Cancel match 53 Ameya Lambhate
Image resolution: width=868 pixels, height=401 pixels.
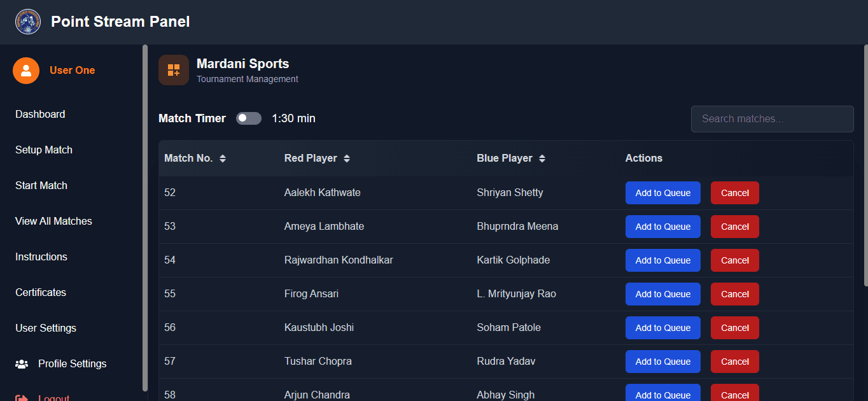pyautogui.click(x=735, y=227)
